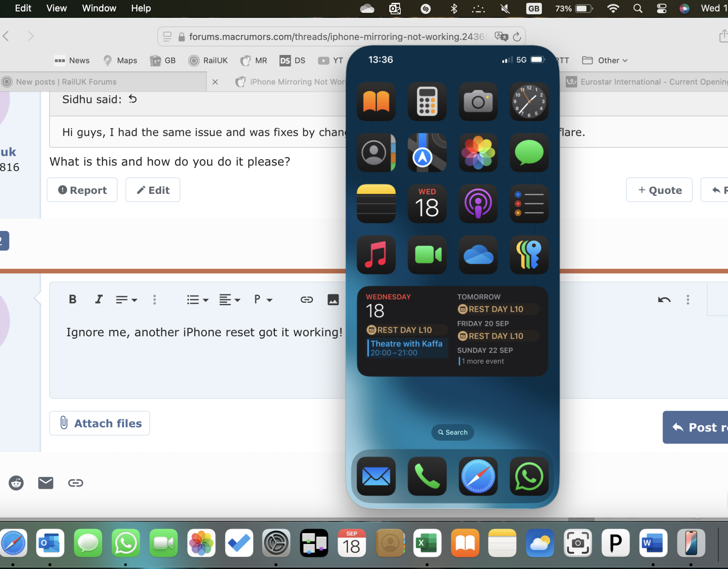Copy thread link via link icon

75,483
